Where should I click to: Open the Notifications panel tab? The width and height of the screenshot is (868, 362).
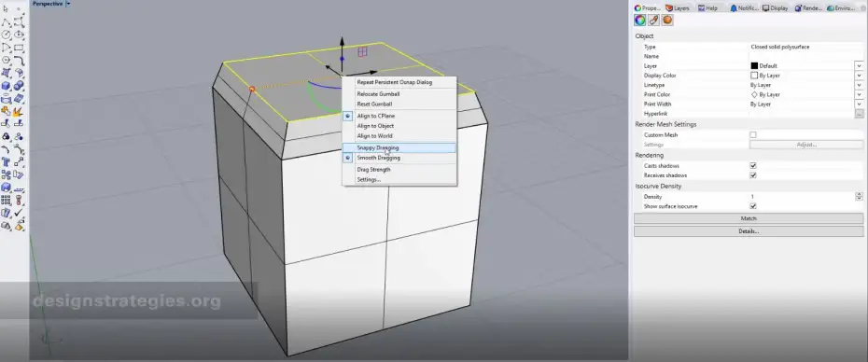(x=744, y=8)
